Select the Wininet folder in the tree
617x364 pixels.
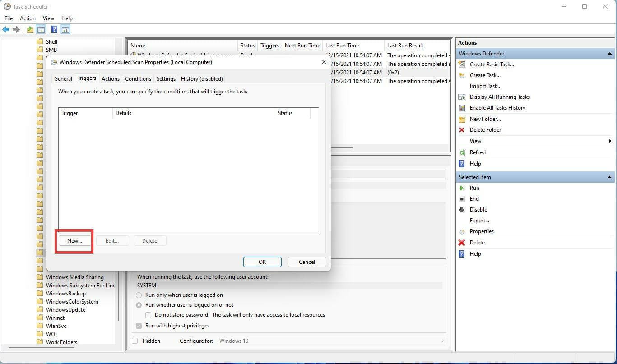(55, 318)
